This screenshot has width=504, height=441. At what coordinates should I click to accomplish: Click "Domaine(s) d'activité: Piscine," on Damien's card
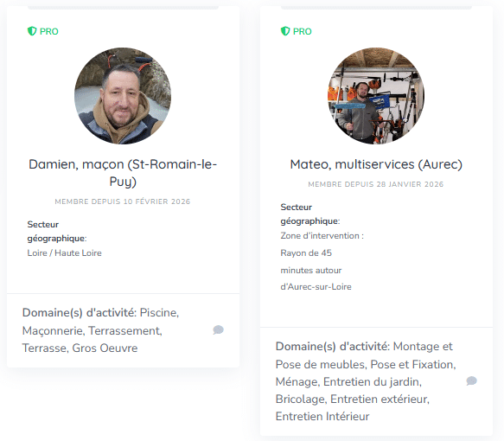(100, 313)
